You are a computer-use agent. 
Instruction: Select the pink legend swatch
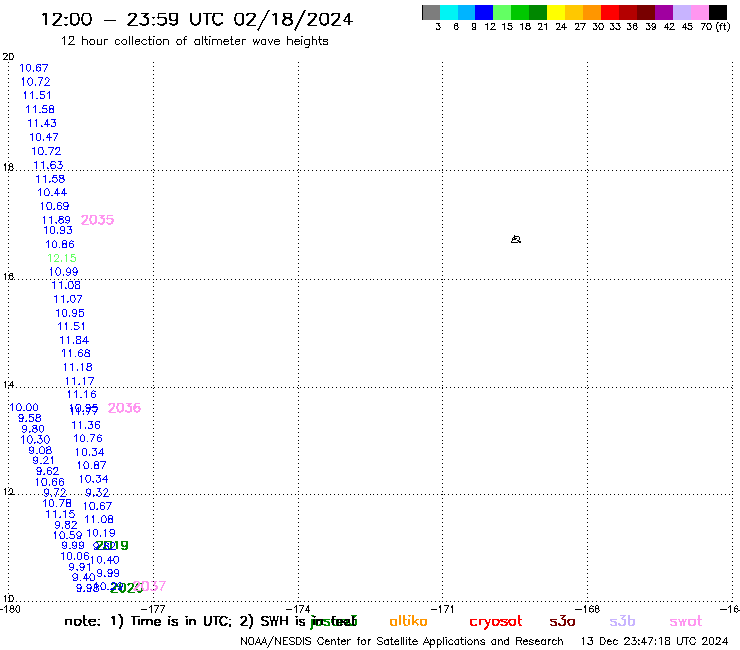pos(700,13)
